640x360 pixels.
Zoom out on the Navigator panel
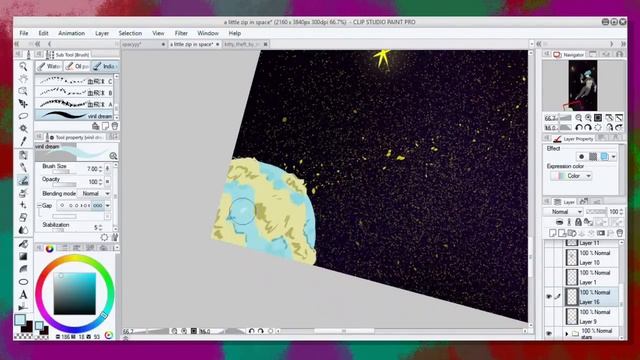tap(579, 118)
